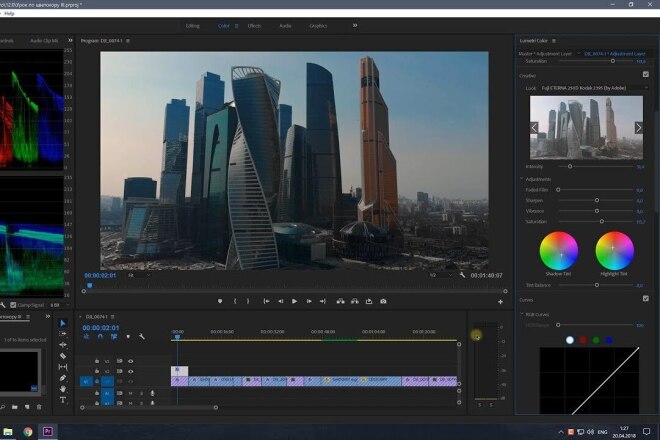Select the Pen tool

click(x=63, y=378)
